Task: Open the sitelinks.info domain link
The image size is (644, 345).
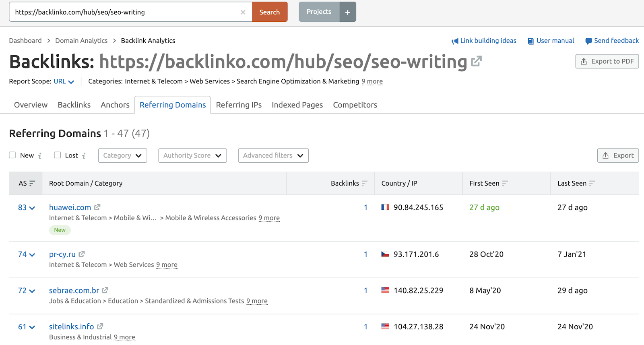Action: 72,326
